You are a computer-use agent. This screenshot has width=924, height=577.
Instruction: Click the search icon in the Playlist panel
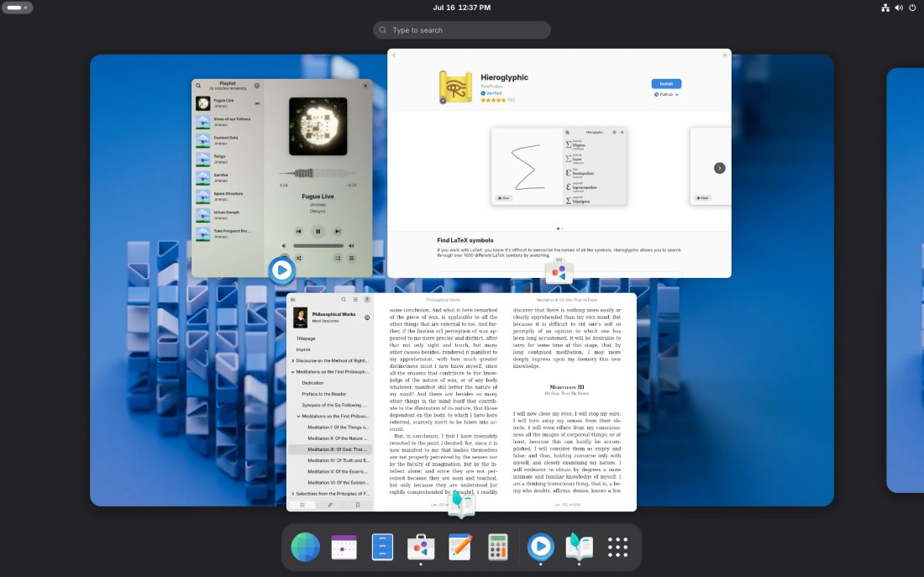coord(198,86)
